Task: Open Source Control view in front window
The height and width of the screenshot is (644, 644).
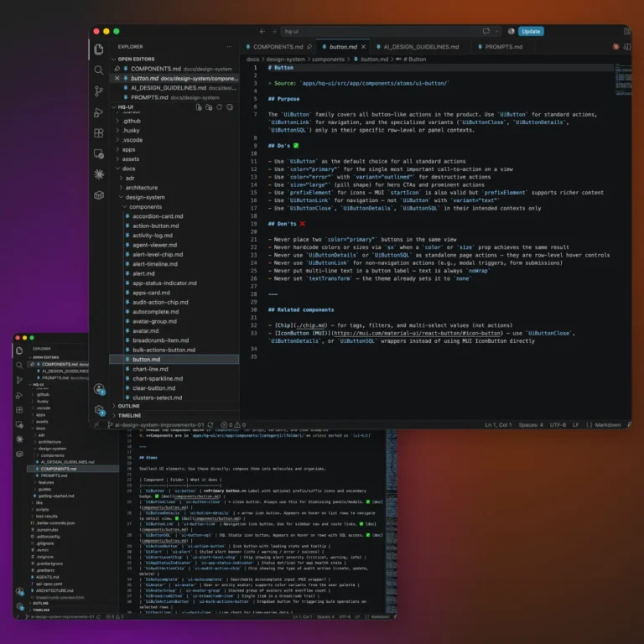Action: point(99,91)
